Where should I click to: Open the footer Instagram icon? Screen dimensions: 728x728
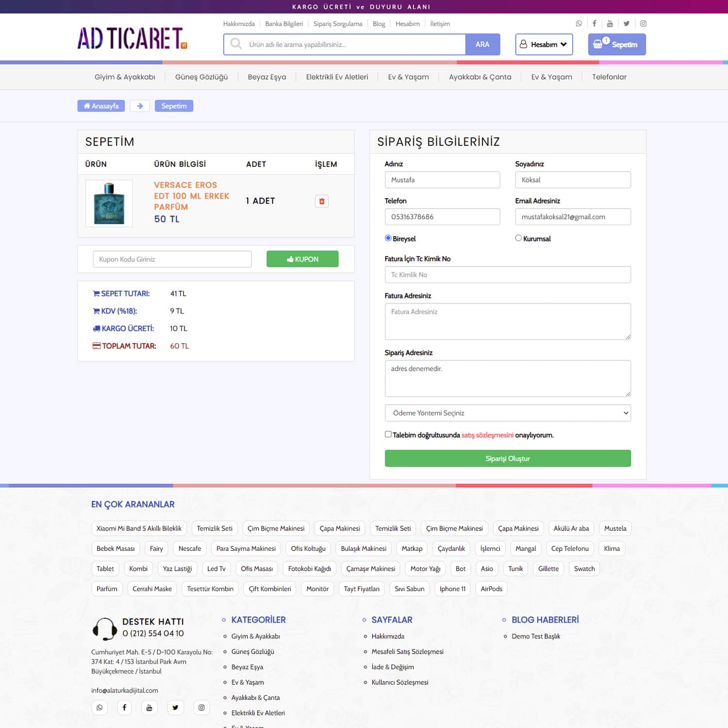(x=201, y=708)
